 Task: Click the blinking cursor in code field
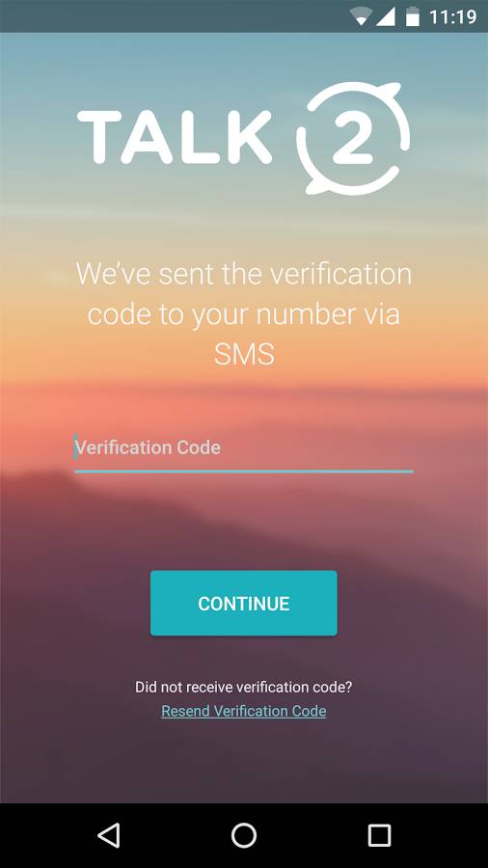pyautogui.click(x=75, y=447)
